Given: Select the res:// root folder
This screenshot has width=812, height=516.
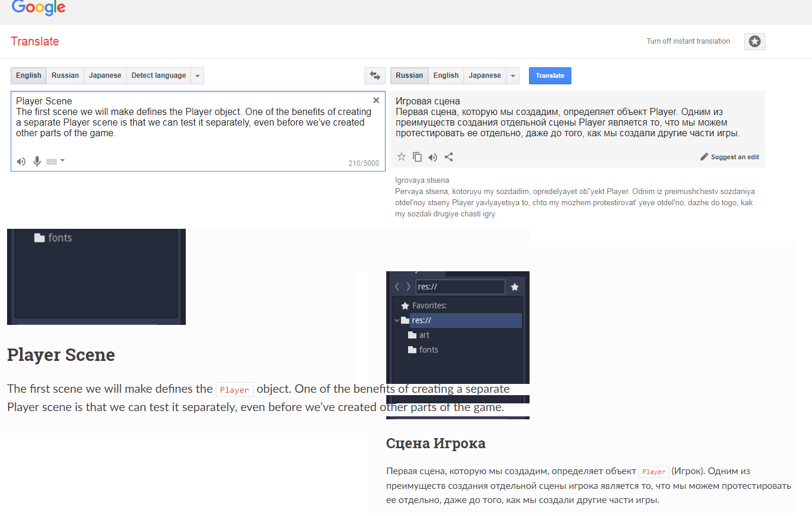Looking at the screenshot, I should [x=458, y=320].
